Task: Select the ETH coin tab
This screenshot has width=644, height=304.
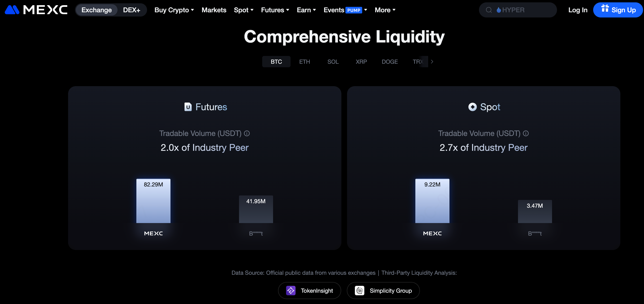Action: (x=305, y=62)
